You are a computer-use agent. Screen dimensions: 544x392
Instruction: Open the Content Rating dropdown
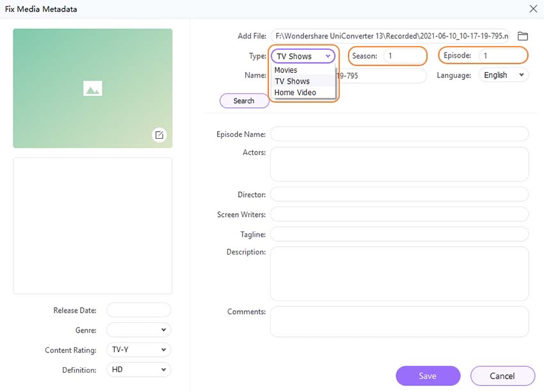138,350
